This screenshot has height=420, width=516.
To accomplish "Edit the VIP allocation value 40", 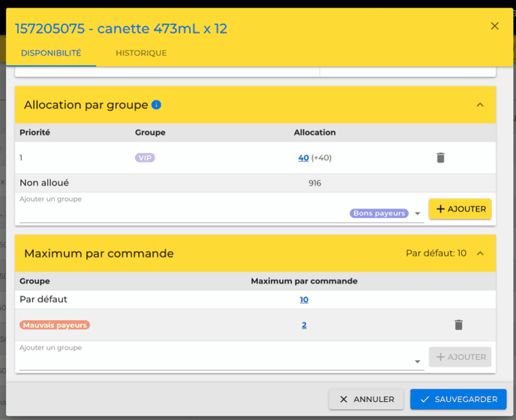I will (304, 158).
